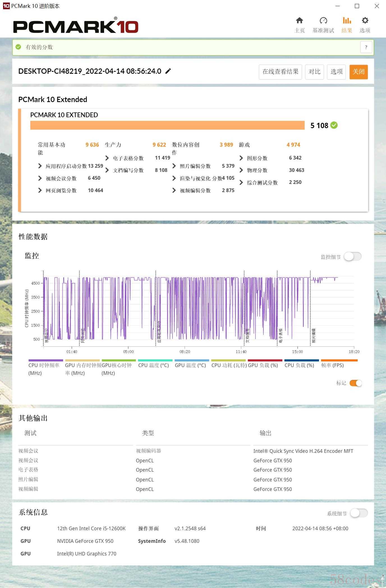Click the orange 关闭 button
The height and width of the screenshot is (588, 386).
(x=359, y=72)
